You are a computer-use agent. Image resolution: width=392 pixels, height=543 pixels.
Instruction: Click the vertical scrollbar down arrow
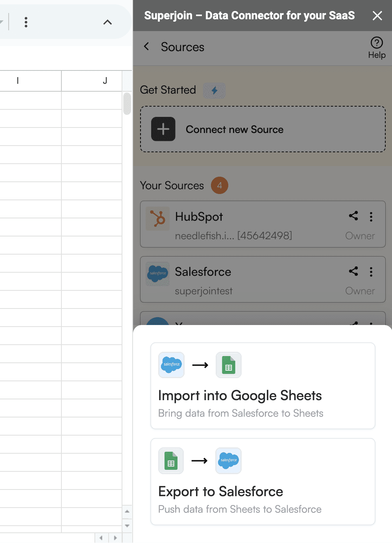click(x=127, y=526)
